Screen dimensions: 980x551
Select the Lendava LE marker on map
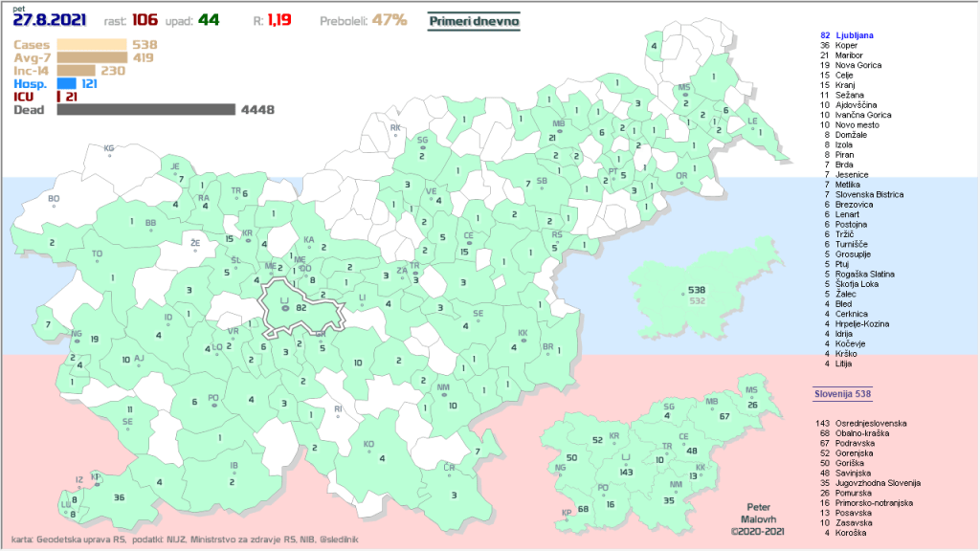pos(752,126)
